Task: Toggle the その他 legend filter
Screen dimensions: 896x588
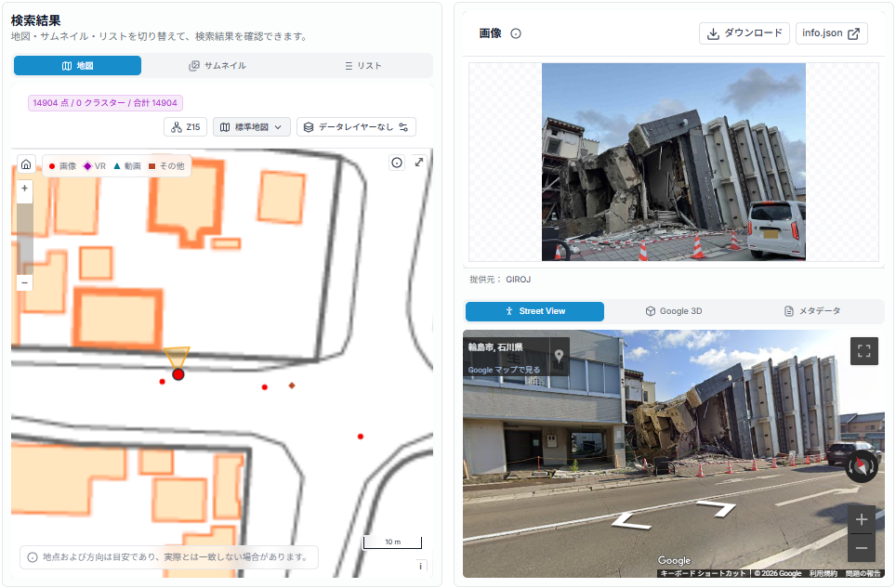Action: click(166, 166)
